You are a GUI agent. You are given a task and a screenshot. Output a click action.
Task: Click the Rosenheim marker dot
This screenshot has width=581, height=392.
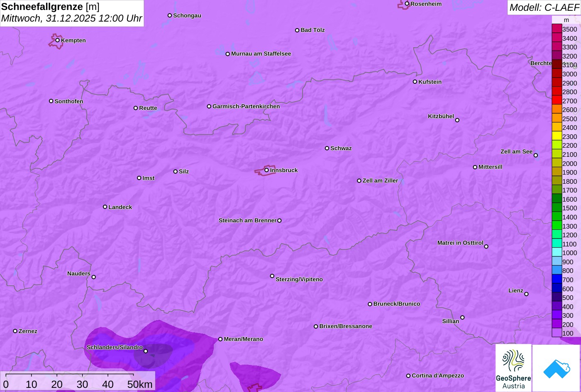coord(407,4)
